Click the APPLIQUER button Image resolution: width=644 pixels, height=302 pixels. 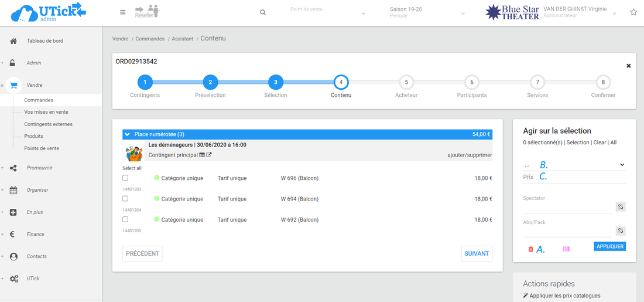click(x=609, y=246)
